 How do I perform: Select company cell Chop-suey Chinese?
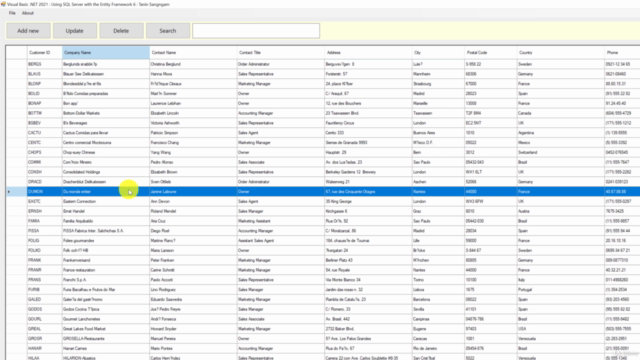tap(106, 152)
